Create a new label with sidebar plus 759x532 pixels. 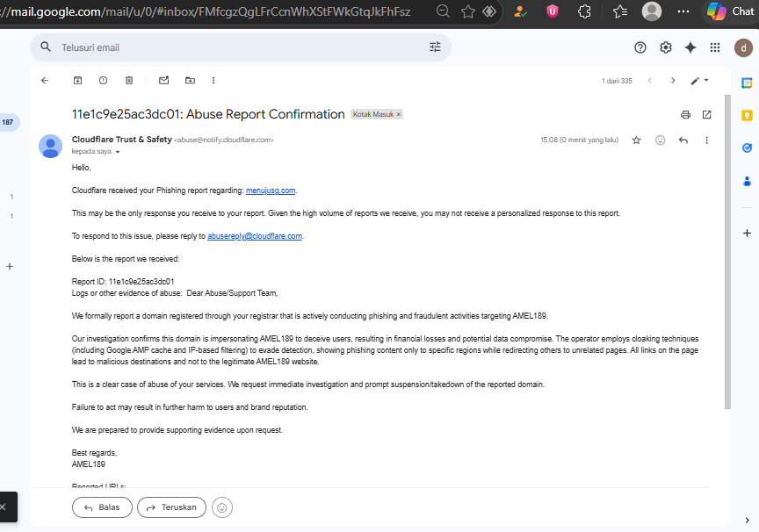click(9, 267)
